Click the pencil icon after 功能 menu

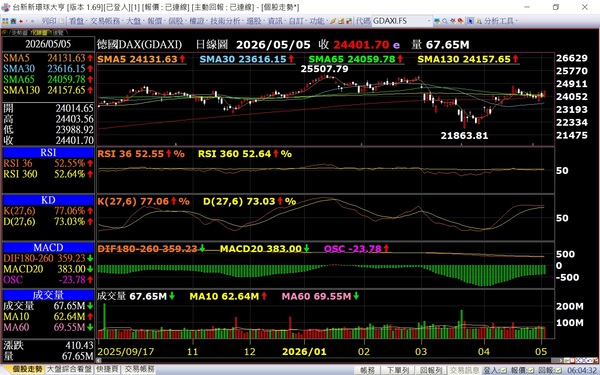[333, 21]
